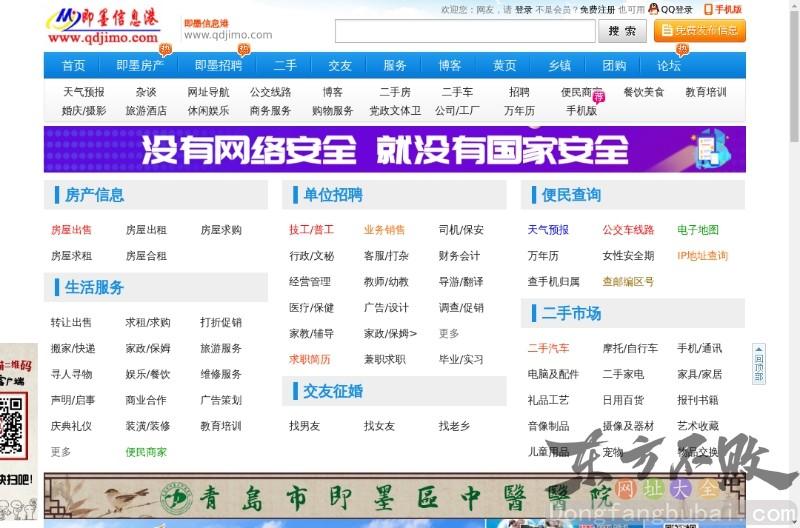
Task: Click 家政/保姆> in 单位招聘
Action: pos(390,334)
